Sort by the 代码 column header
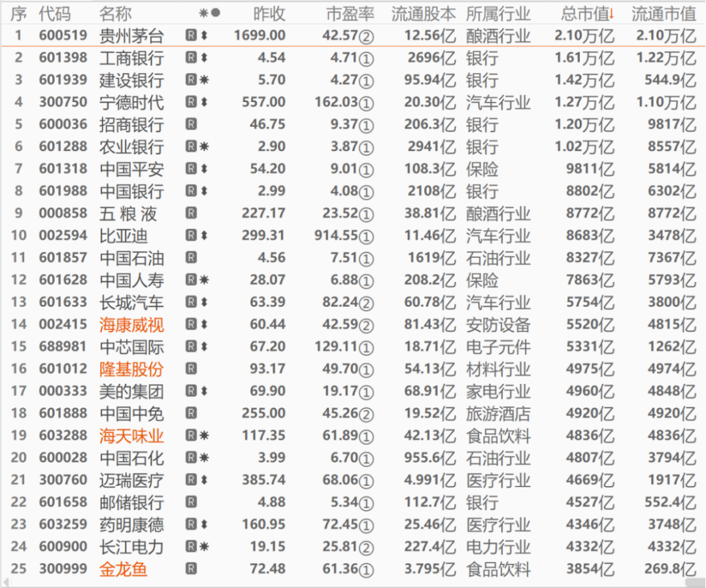The image size is (706, 588). [x=55, y=14]
